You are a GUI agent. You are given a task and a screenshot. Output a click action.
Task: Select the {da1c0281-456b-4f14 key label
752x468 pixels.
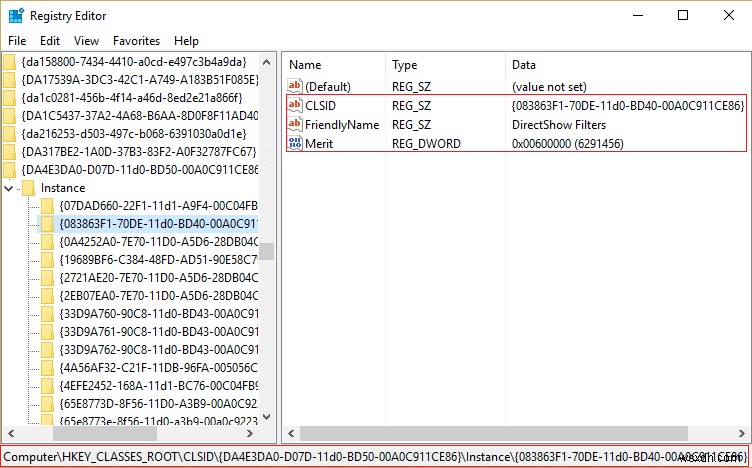pos(132,98)
